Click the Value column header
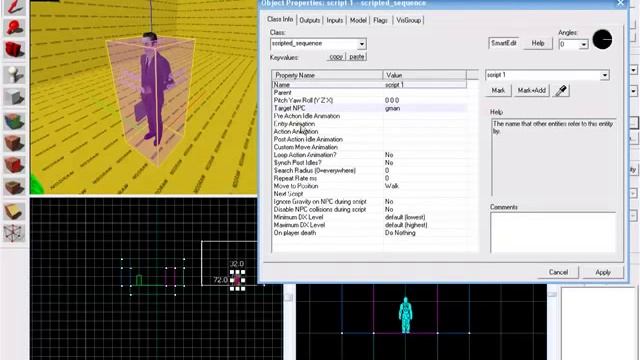640x360 pixels. [424, 75]
